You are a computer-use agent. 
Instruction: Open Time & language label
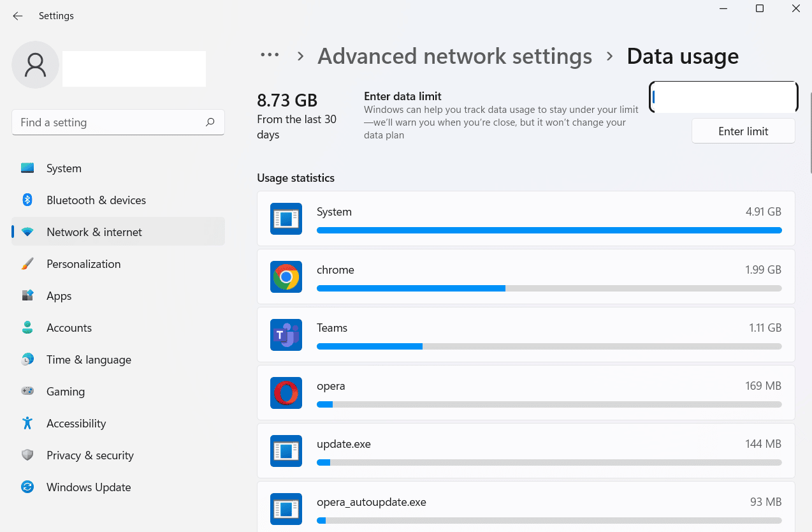point(89,360)
